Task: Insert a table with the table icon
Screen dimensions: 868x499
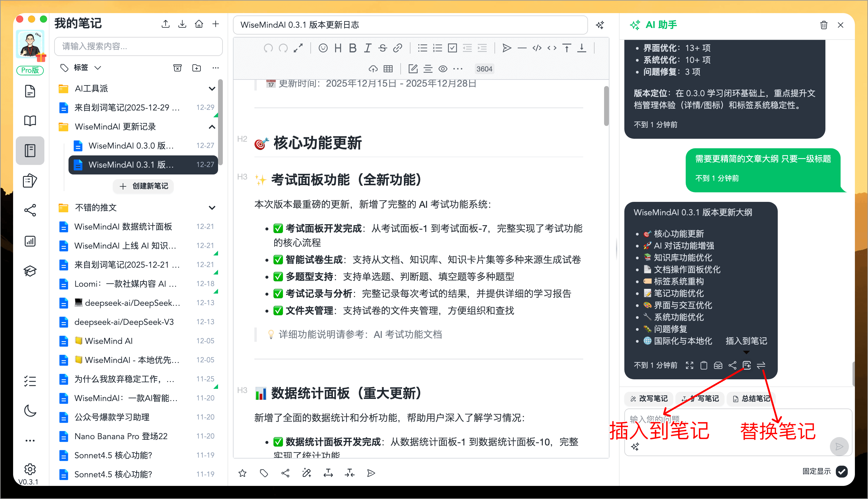Action: [x=388, y=68]
